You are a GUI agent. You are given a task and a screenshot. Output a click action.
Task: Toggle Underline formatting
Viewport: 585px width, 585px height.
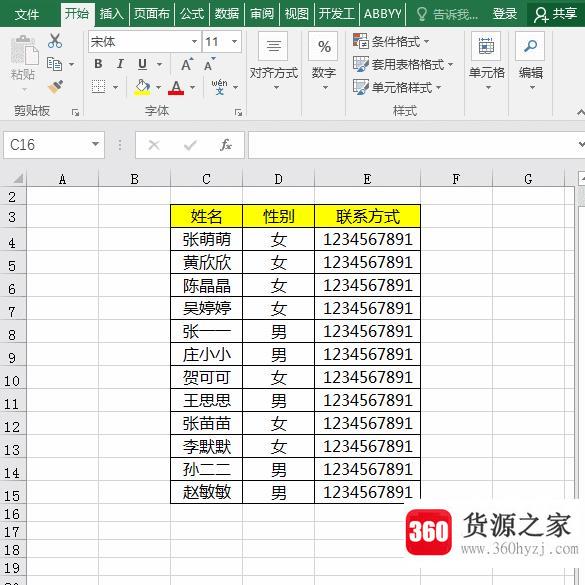coord(142,64)
